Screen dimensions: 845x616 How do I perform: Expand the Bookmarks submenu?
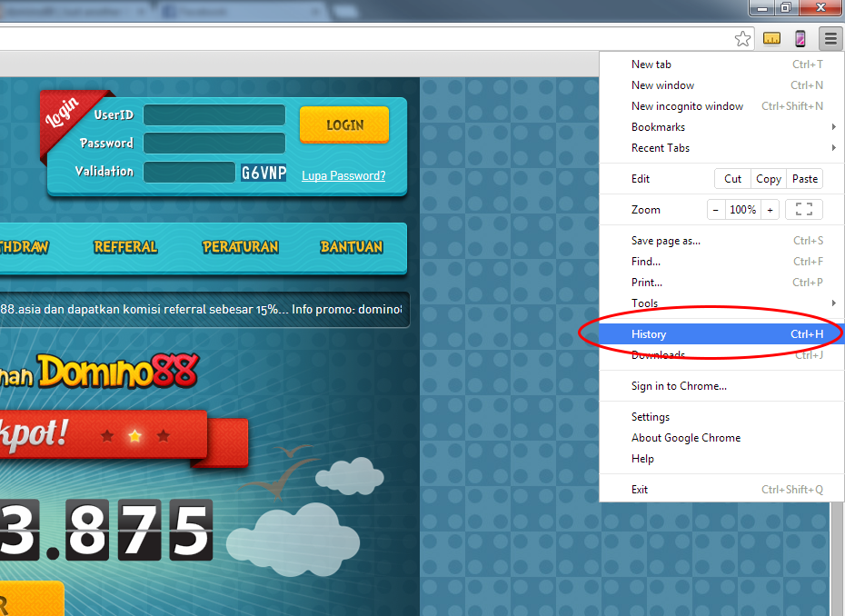pos(721,127)
